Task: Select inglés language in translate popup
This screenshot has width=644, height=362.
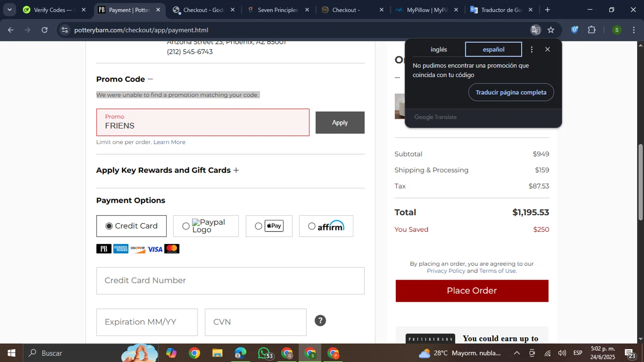Action: pos(439,49)
